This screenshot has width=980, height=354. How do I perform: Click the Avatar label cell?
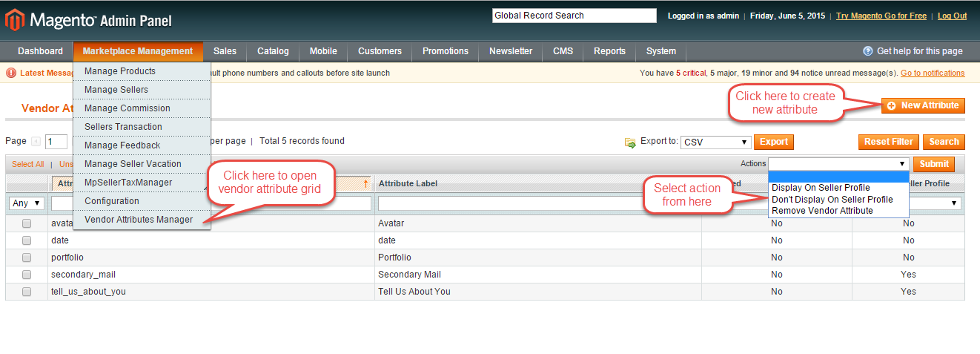pyautogui.click(x=538, y=223)
